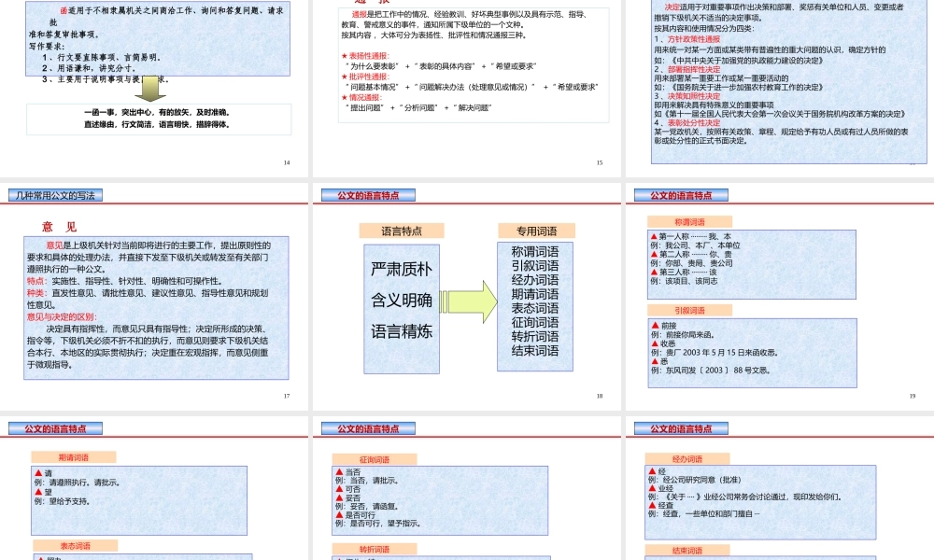Click 表态词语 in slide 18's 专用词语 list
The width and height of the screenshot is (934, 560).
(x=535, y=308)
